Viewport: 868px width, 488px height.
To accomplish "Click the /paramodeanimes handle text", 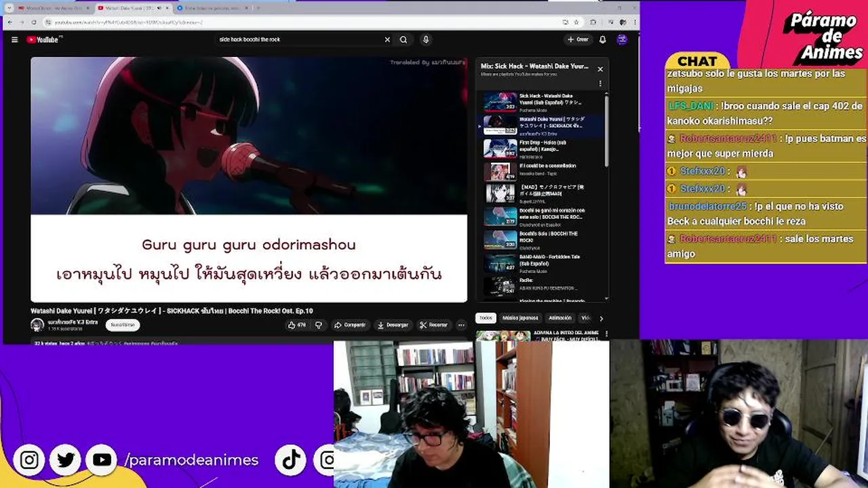I will 191,460.
